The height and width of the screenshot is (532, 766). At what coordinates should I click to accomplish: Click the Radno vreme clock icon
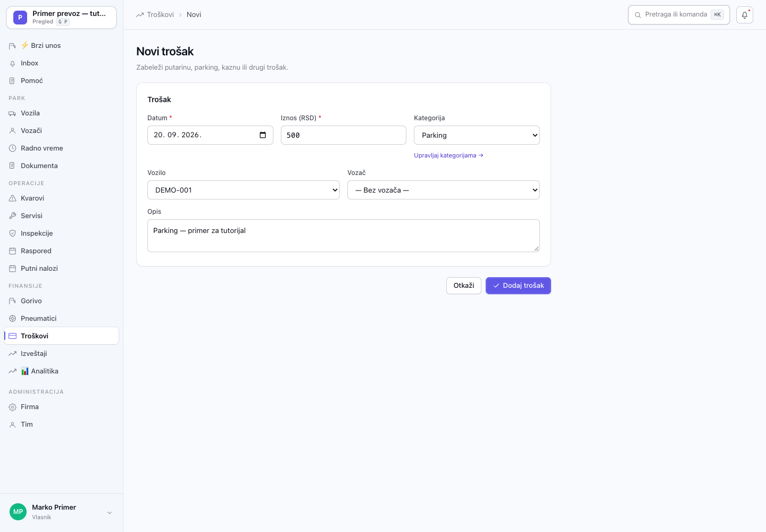12,148
